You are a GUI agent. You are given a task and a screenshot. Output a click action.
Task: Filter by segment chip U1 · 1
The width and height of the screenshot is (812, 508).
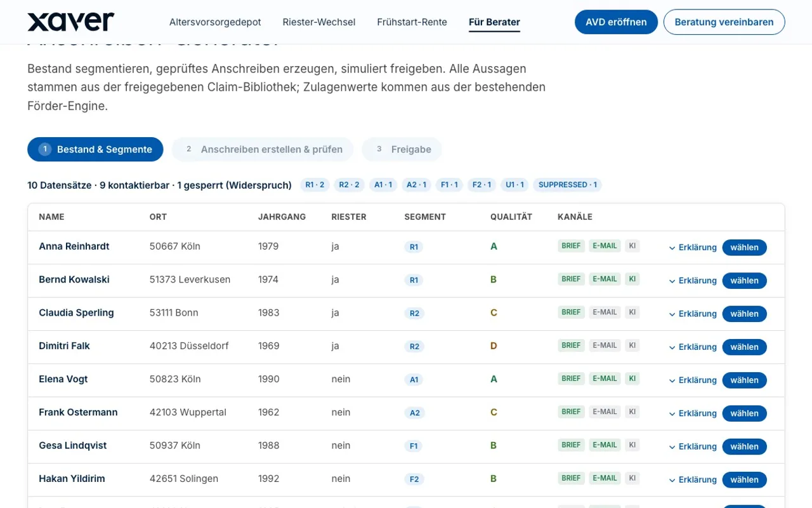[514, 185]
